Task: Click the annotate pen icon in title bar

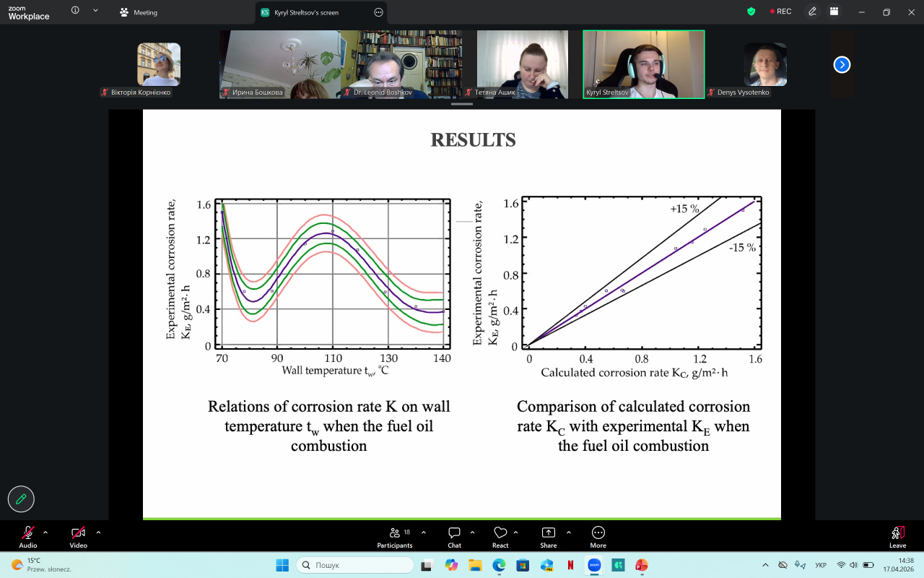Action: coord(812,12)
